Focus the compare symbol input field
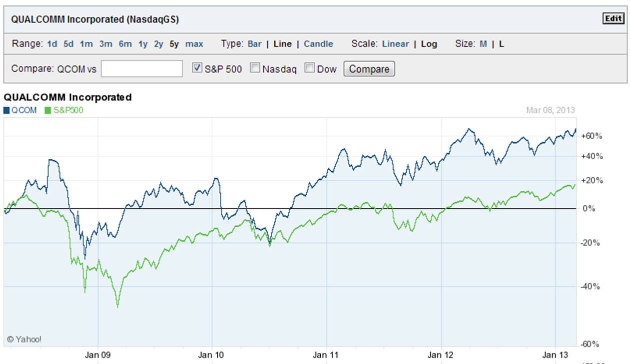This screenshot has width=630, height=364. (x=142, y=69)
